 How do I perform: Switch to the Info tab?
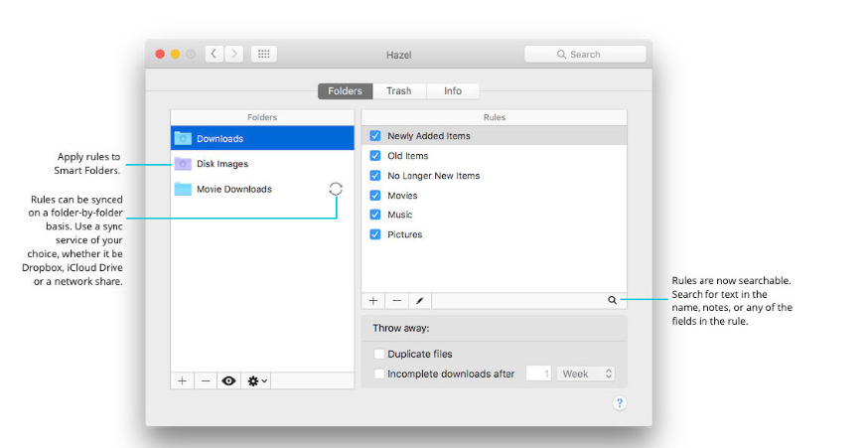(453, 90)
